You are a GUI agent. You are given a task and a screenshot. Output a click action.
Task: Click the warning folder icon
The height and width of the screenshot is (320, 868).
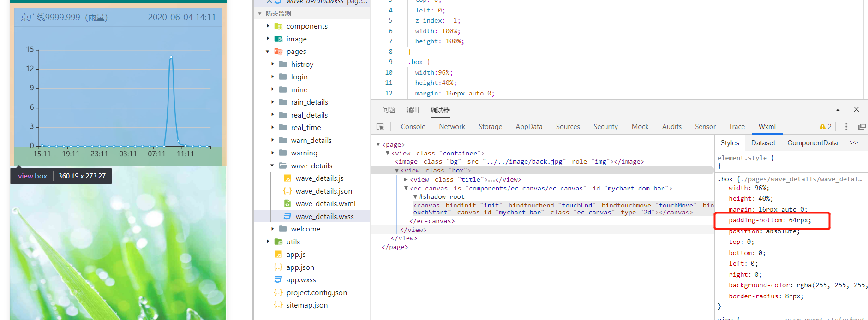coord(283,153)
